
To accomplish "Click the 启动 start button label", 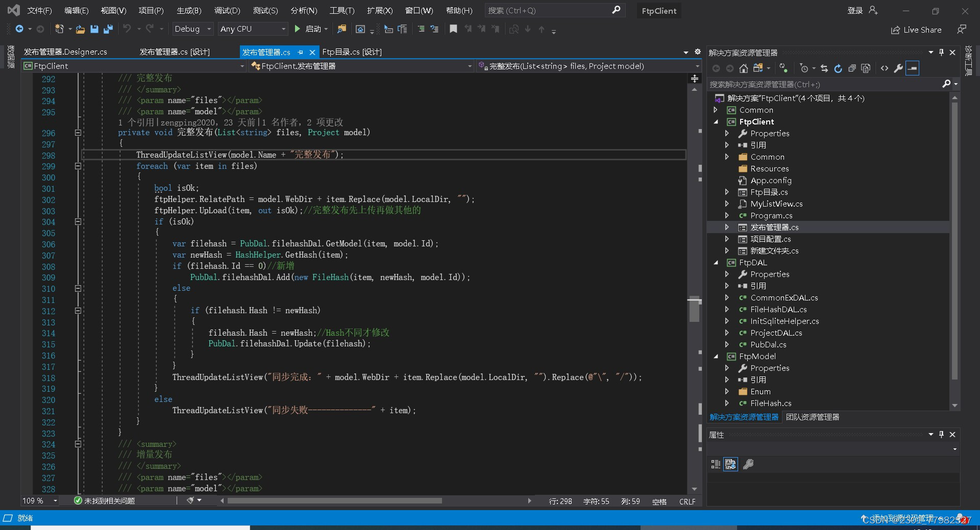I will (x=313, y=29).
